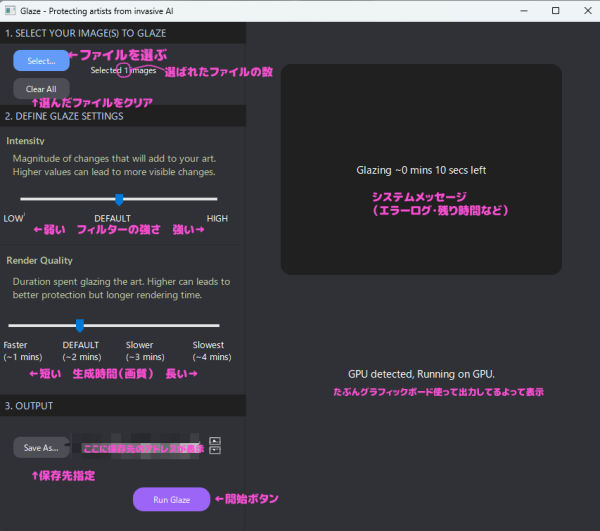Click the Glaze app icon in title bar
Image resolution: width=600 pixels, height=531 pixels.
pyautogui.click(x=10, y=11)
